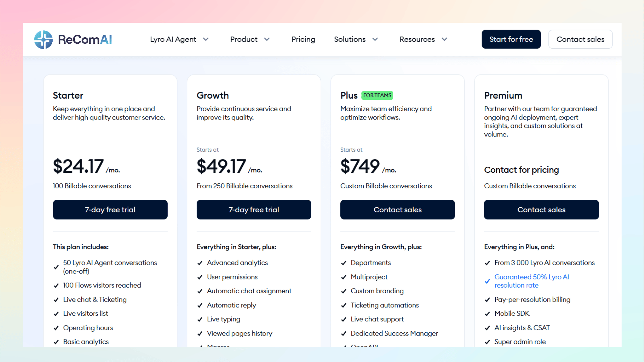The height and width of the screenshot is (362, 644).
Task: Click 'From 250 Billable conversations' text
Action: pos(244,186)
